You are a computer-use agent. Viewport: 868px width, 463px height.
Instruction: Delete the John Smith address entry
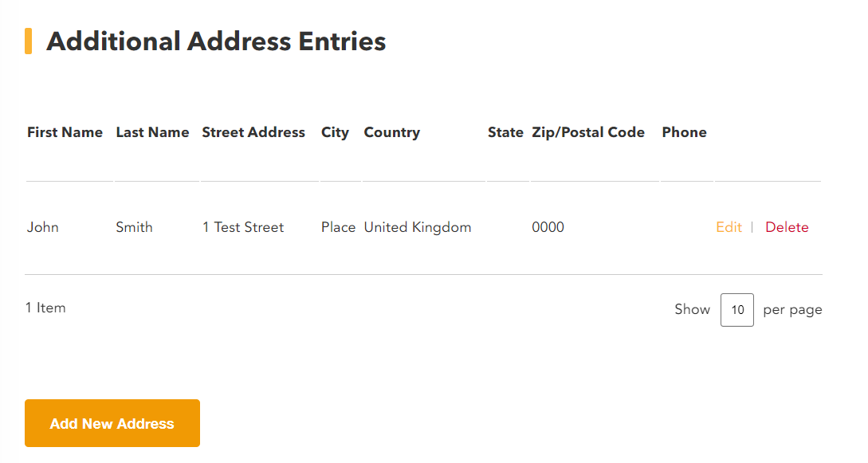click(x=787, y=227)
